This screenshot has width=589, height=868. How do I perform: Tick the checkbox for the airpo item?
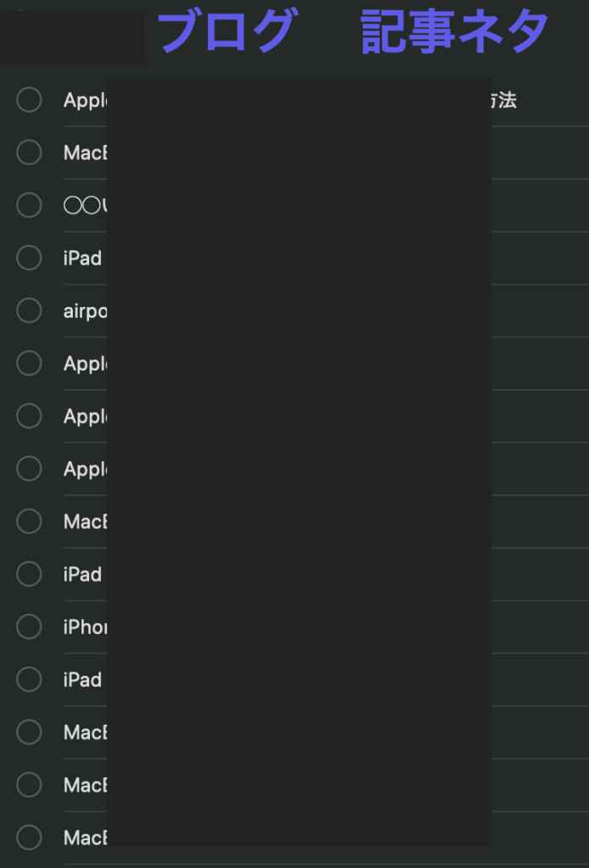coord(30,310)
